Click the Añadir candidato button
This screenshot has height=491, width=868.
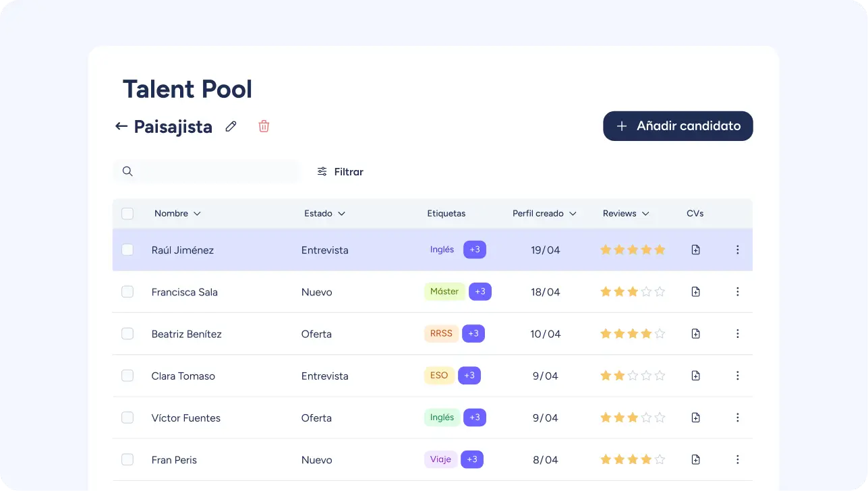678,126
